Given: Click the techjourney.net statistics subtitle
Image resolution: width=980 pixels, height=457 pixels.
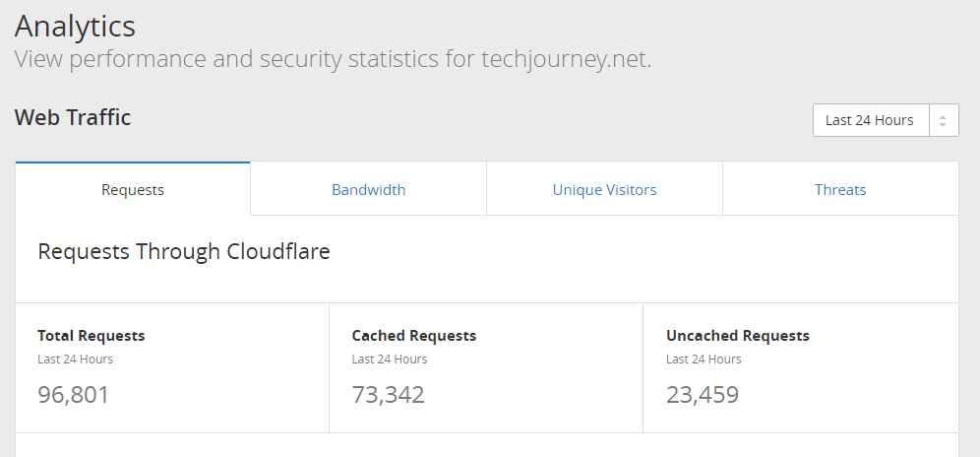Looking at the screenshot, I should (x=334, y=59).
